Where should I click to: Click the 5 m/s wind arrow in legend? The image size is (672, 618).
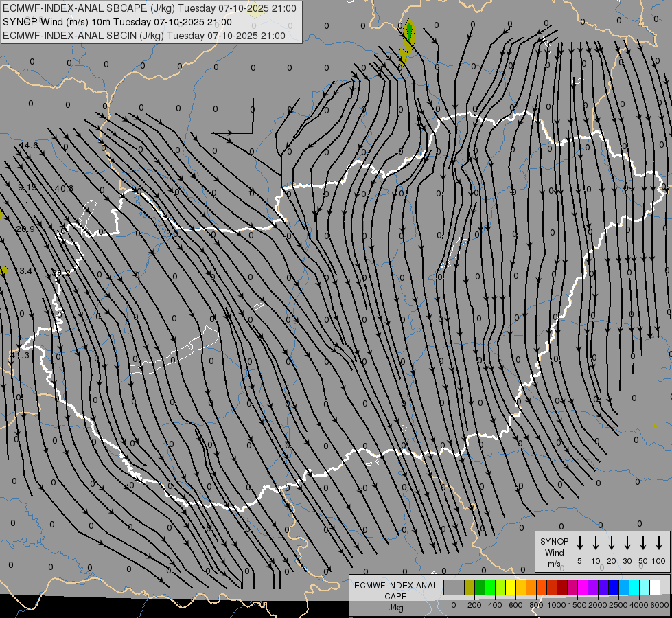(x=580, y=543)
